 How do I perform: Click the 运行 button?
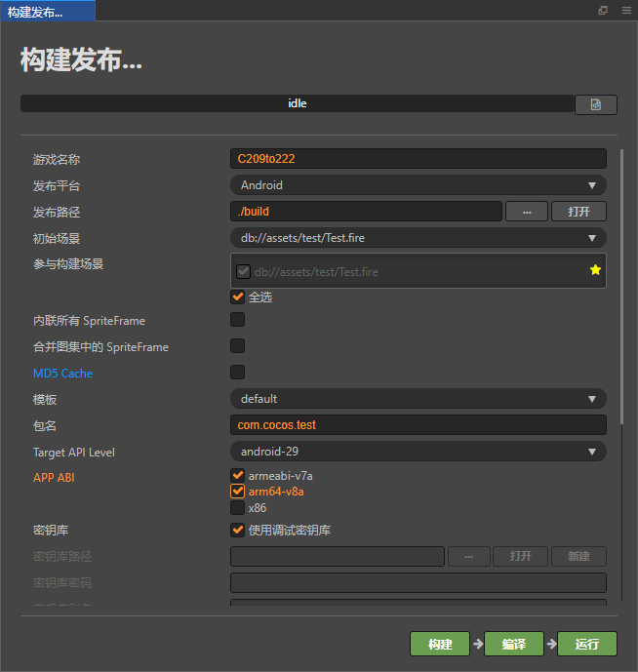click(x=587, y=644)
